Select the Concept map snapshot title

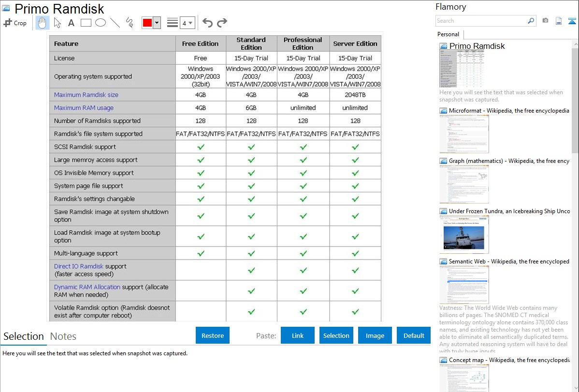click(x=509, y=360)
